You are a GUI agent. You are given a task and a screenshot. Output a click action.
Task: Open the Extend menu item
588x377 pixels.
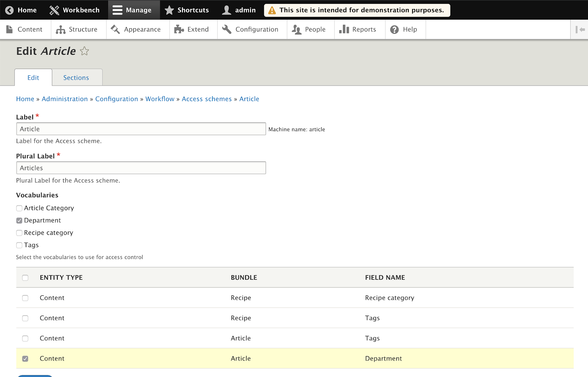[x=193, y=29]
